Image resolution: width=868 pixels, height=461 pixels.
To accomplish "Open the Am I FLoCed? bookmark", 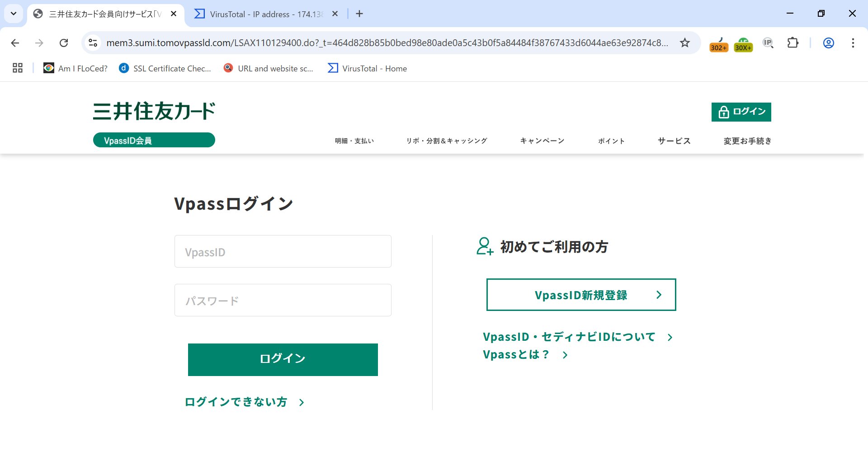I will point(75,68).
